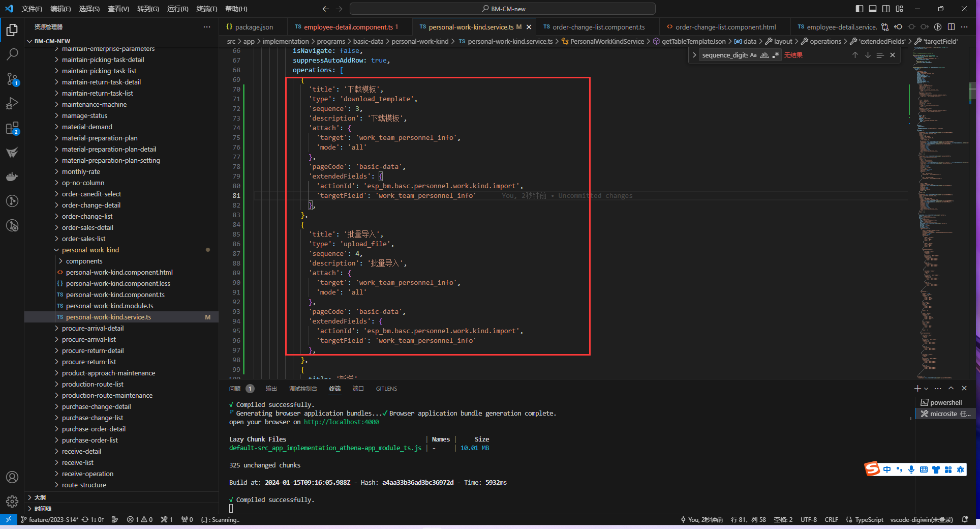Click the BM-CM-new command center search box

pyautogui.click(x=502, y=9)
